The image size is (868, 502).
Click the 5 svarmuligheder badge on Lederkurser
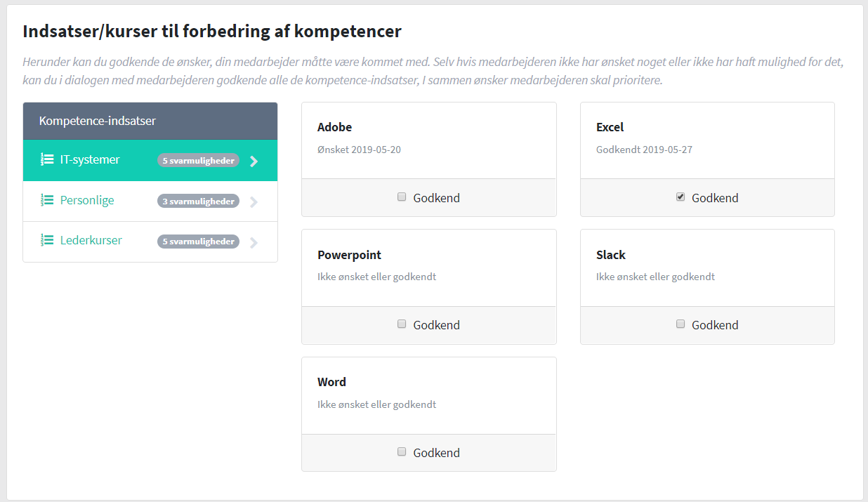click(199, 242)
